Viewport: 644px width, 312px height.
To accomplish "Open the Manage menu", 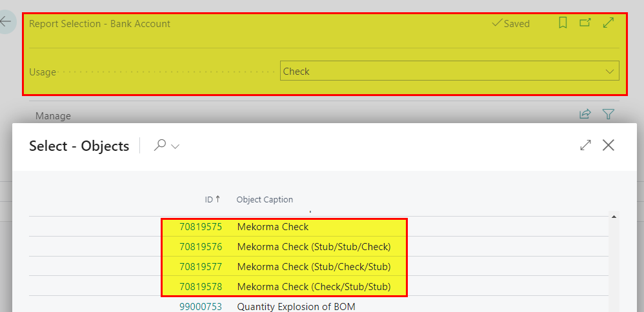I will tap(53, 116).
